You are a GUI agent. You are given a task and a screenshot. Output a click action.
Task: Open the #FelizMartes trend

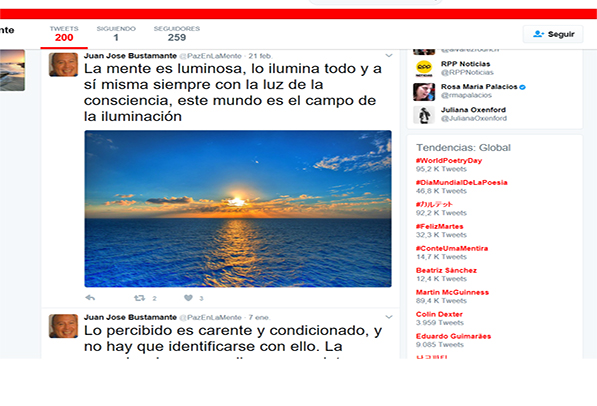[439, 226]
